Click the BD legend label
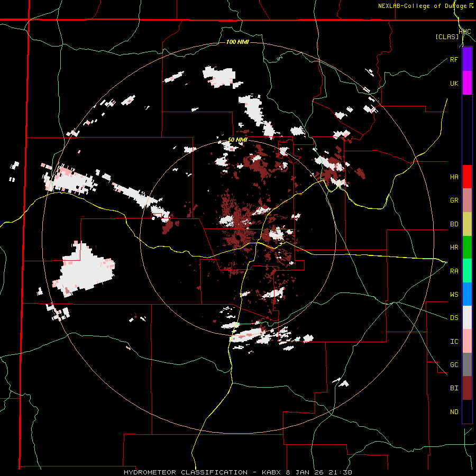Viewport: 476px width, 476px height. tap(454, 224)
